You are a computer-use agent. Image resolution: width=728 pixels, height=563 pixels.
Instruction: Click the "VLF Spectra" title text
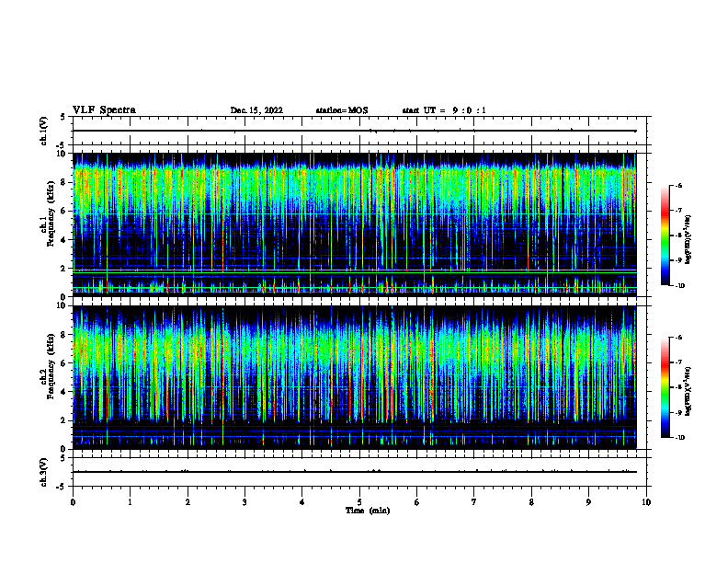tap(104, 110)
